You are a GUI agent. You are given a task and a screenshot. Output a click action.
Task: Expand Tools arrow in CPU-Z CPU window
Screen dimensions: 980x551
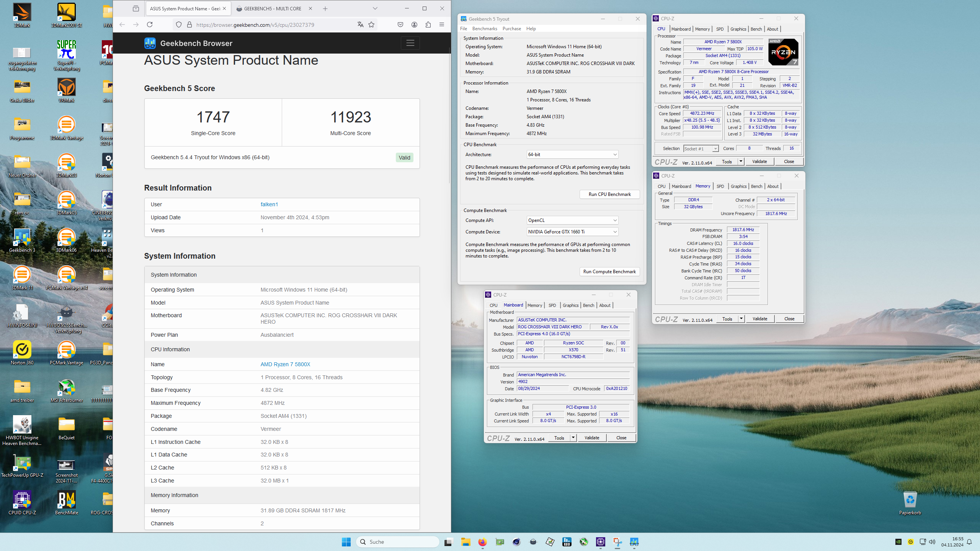pyautogui.click(x=741, y=161)
